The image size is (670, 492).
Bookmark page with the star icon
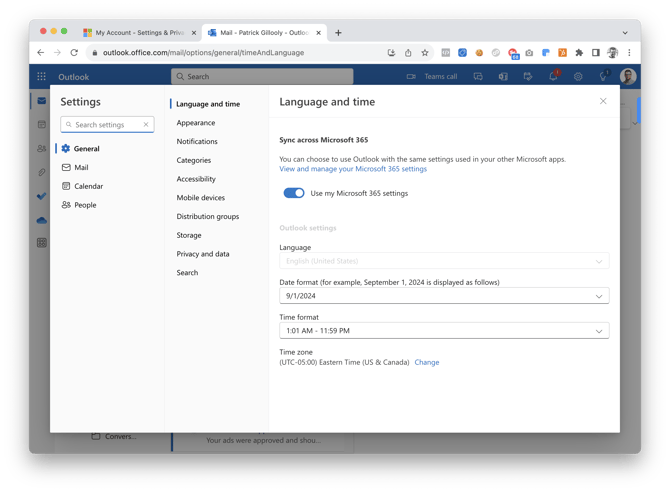425,52
